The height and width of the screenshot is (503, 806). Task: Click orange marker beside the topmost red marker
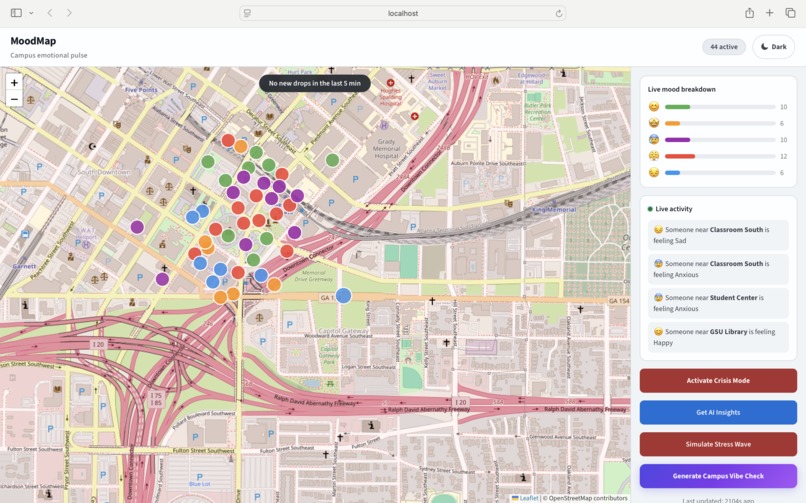tap(241, 146)
